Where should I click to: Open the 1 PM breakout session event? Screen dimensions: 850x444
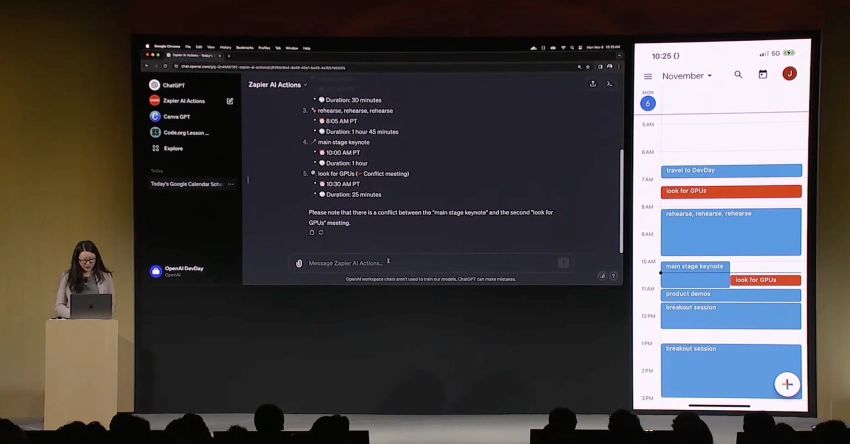(x=731, y=371)
